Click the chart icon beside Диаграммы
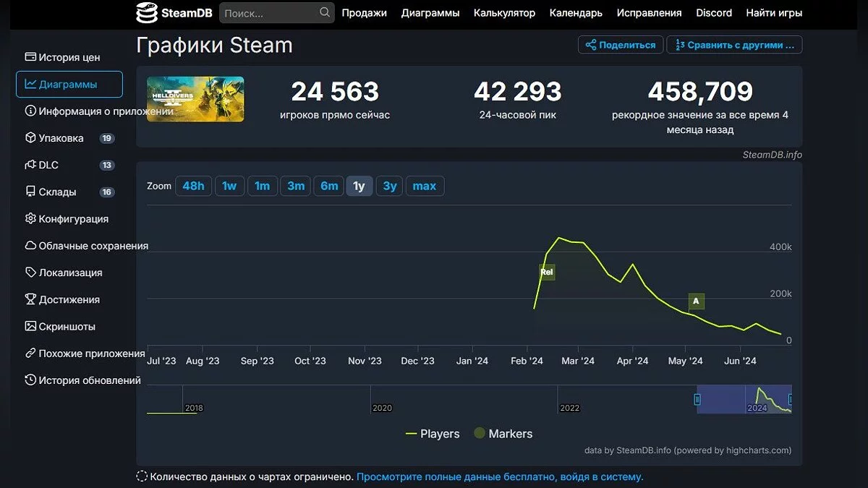The height and width of the screenshot is (488, 868). coord(30,84)
